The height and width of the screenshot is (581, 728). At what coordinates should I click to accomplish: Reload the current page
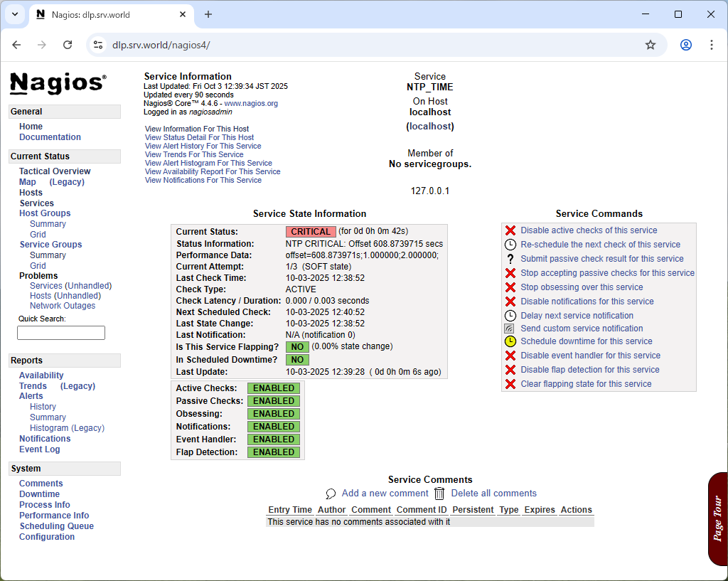tap(68, 45)
